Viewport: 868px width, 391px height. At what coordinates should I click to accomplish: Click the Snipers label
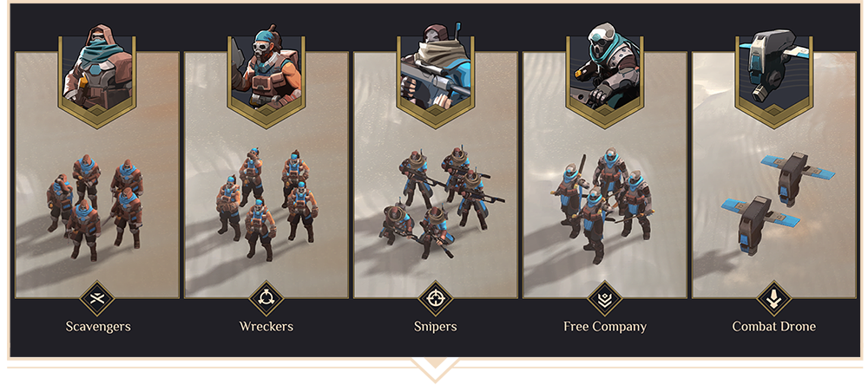coord(436,326)
